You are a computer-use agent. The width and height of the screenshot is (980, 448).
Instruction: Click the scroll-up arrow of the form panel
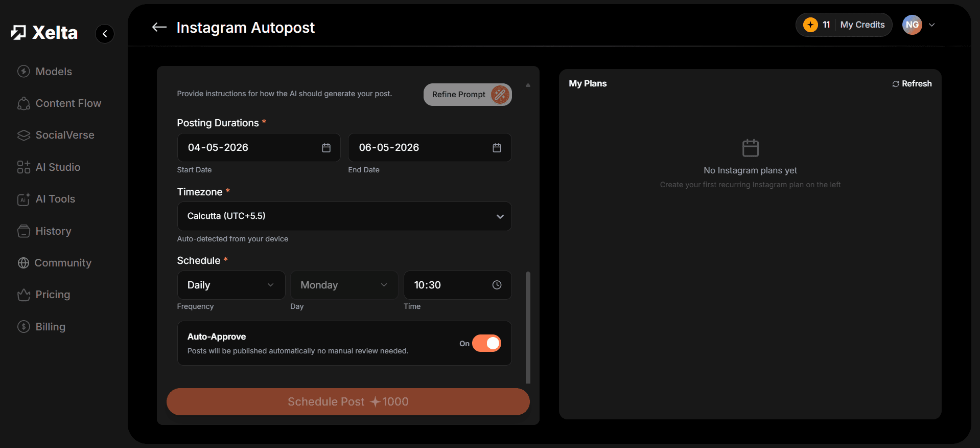(x=528, y=85)
